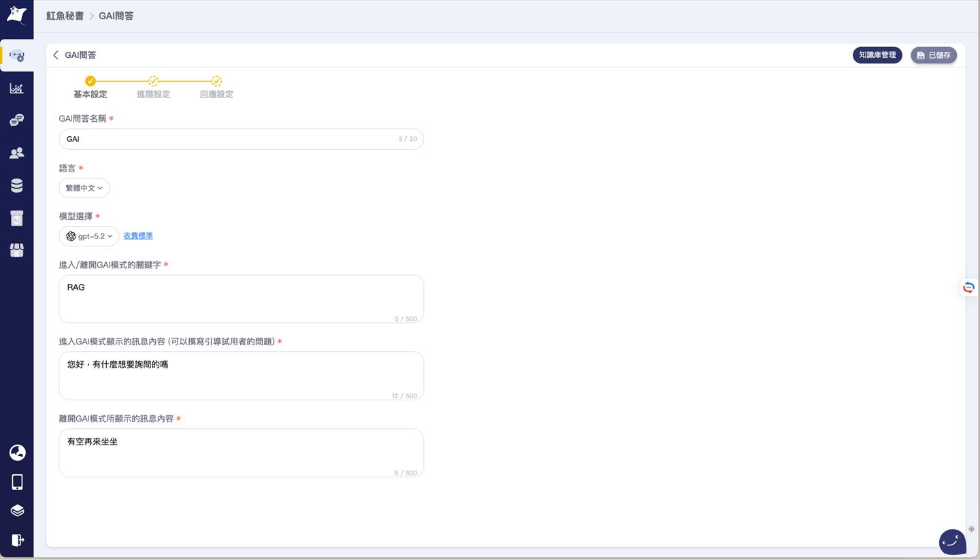Open the analytics chart icon in sidebar
This screenshot has width=980, height=559.
coord(16,89)
